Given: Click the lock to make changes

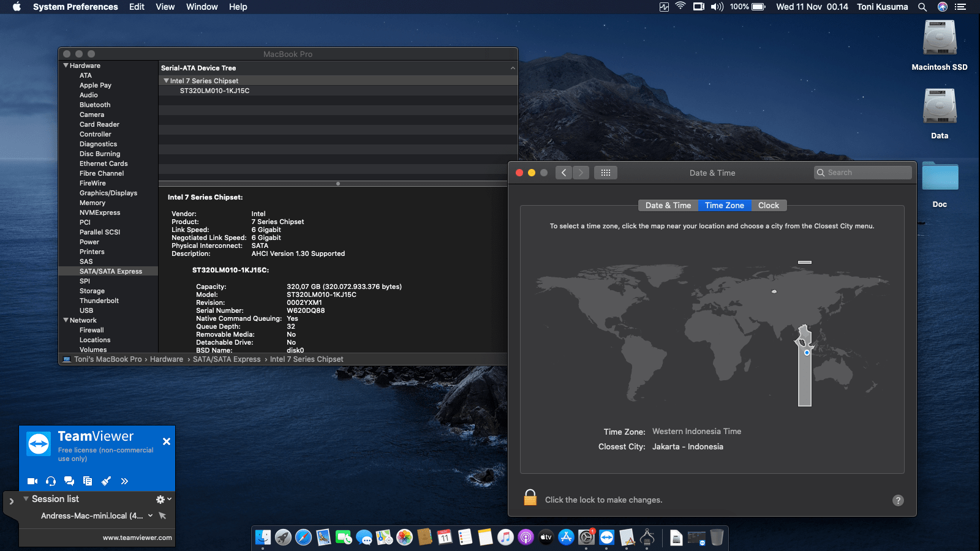Looking at the screenshot, I should coord(530,498).
